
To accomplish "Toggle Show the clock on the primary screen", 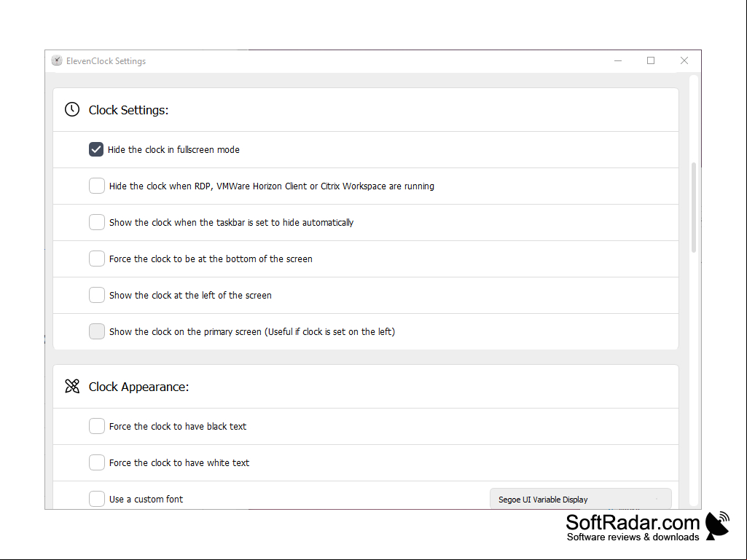I will (x=97, y=331).
